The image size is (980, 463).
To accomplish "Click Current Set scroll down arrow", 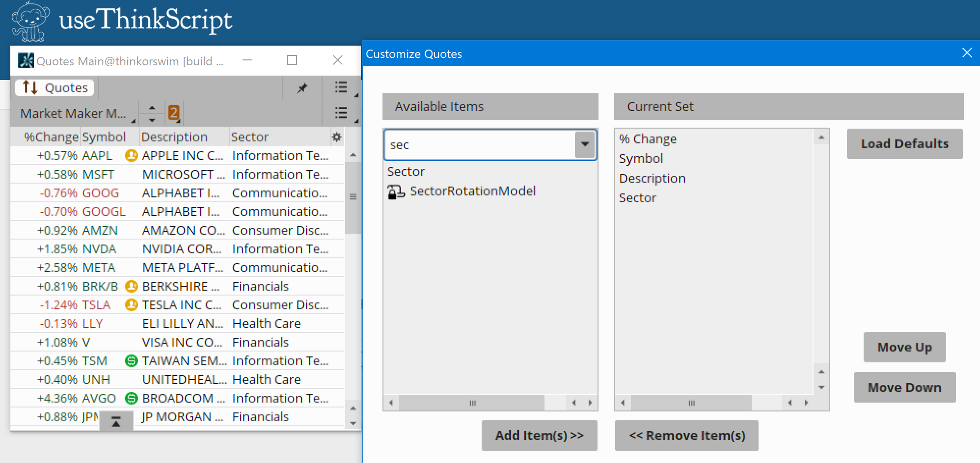I will (x=821, y=387).
